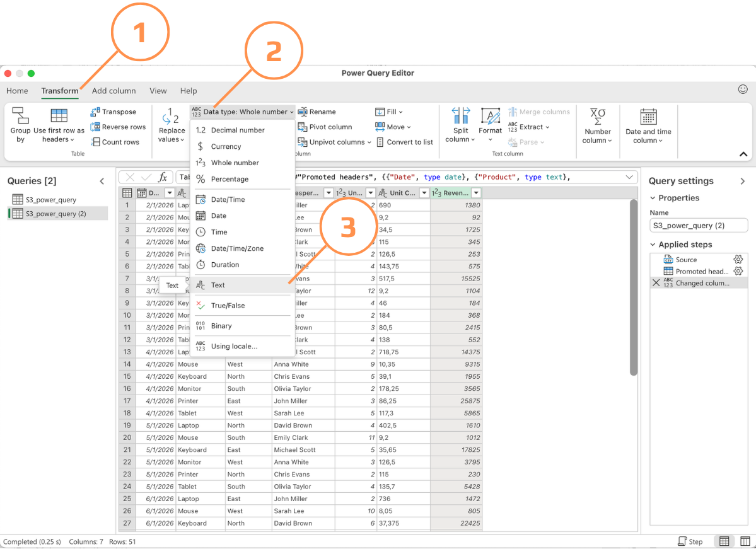Image resolution: width=756 pixels, height=549 pixels.
Task: Open Replace values
Action: point(172,125)
